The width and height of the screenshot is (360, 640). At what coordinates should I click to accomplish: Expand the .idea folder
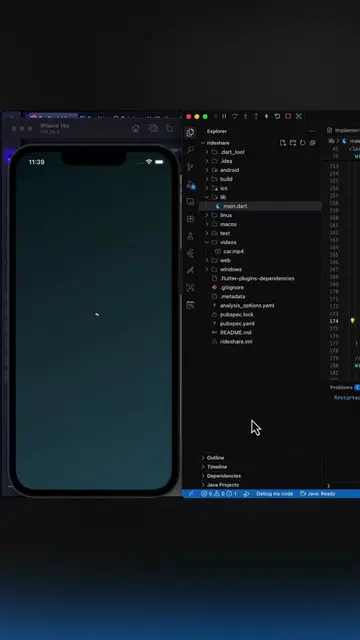point(207,161)
